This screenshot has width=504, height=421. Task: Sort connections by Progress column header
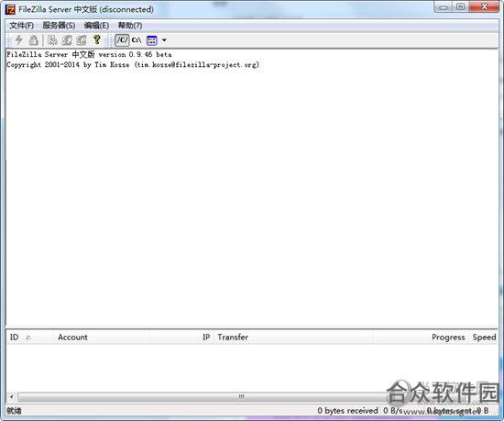click(448, 337)
